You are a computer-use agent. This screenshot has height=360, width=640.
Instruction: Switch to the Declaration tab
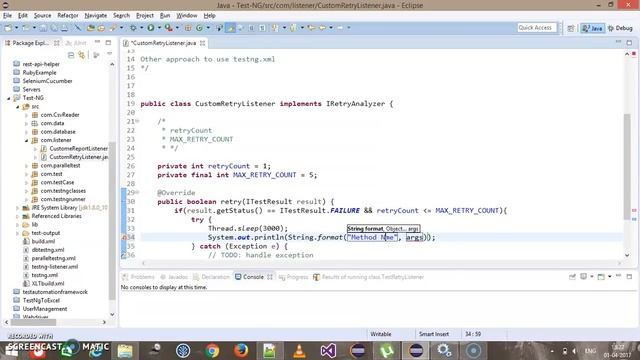pyautogui.click(x=211, y=277)
